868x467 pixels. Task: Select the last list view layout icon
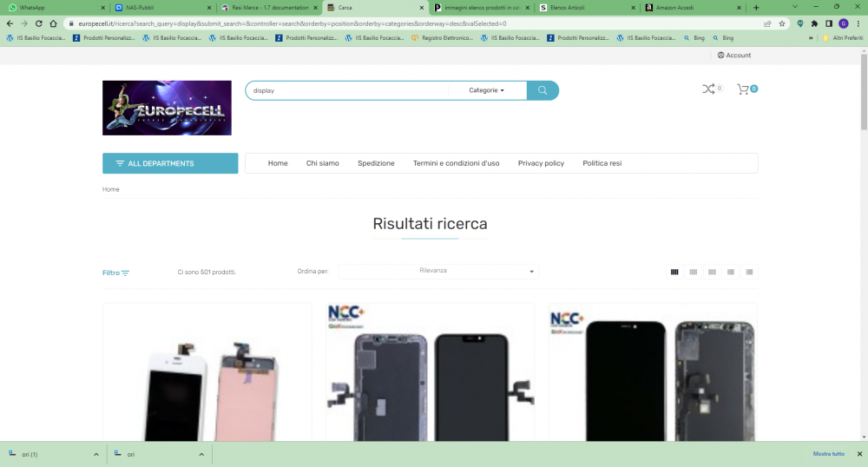click(749, 272)
